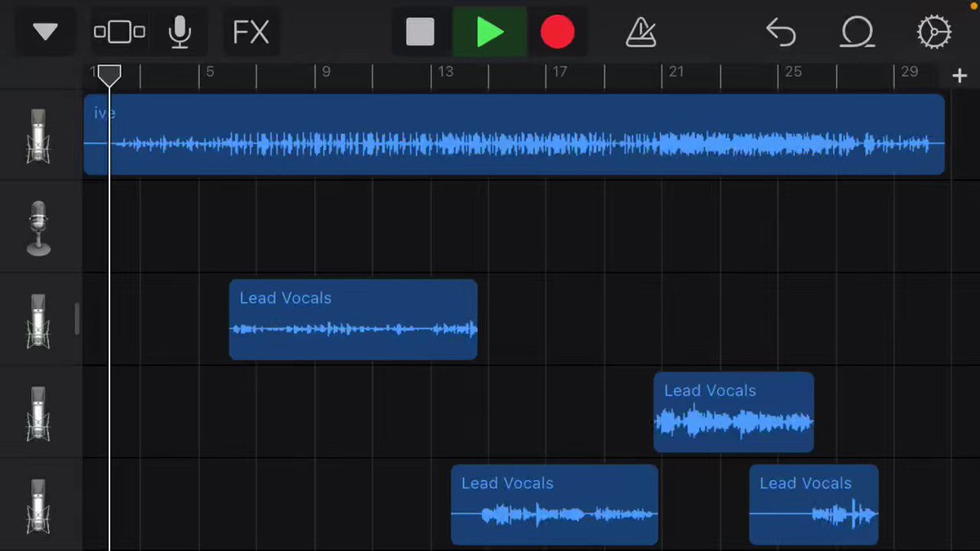Undo the last action
The width and height of the screenshot is (980, 551).
click(x=781, y=33)
